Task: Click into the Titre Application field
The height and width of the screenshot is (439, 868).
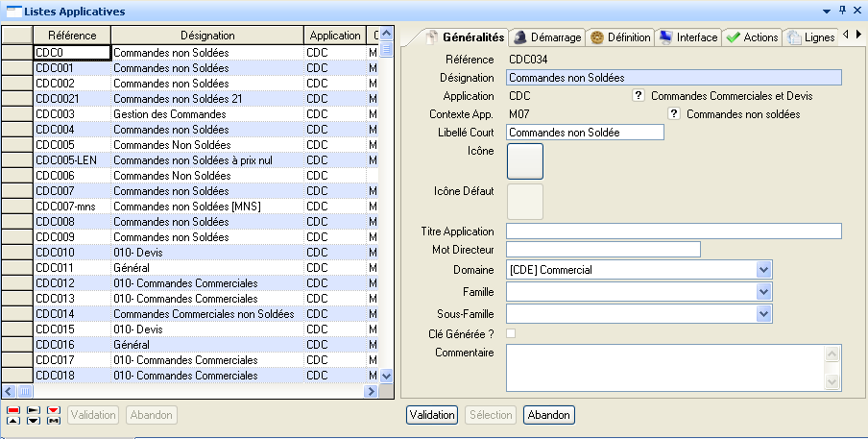Action: (x=673, y=232)
